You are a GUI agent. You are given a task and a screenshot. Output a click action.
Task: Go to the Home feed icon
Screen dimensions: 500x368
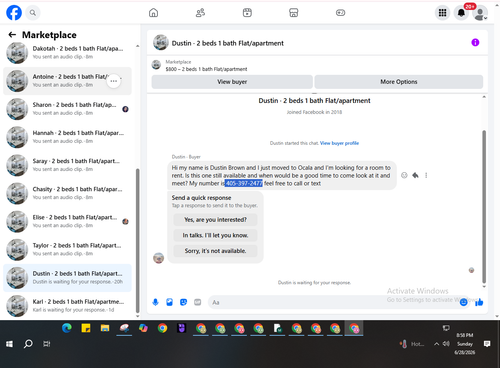(x=153, y=13)
